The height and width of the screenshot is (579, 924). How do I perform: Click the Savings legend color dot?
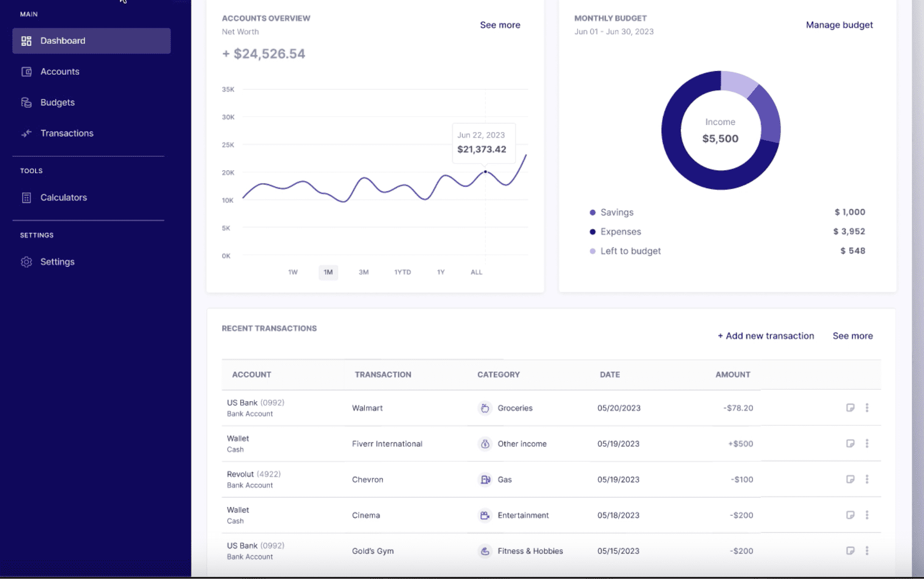click(x=592, y=212)
